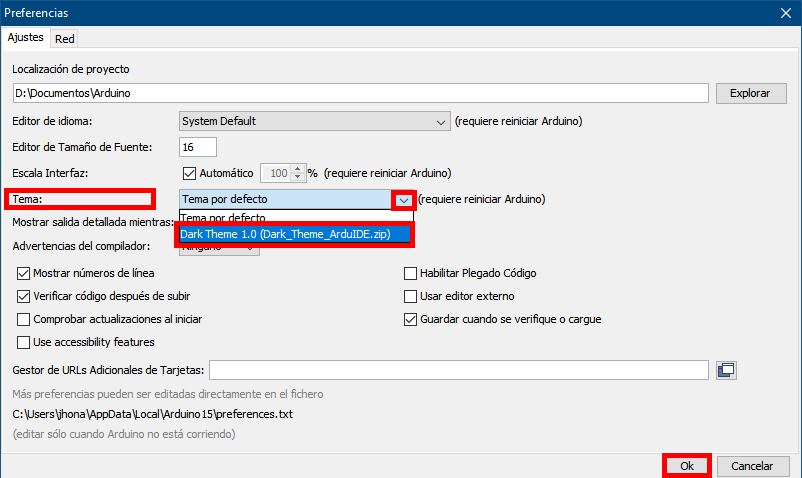
Task: Enable Use accessibility features checkbox
Action: tap(24, 342)
